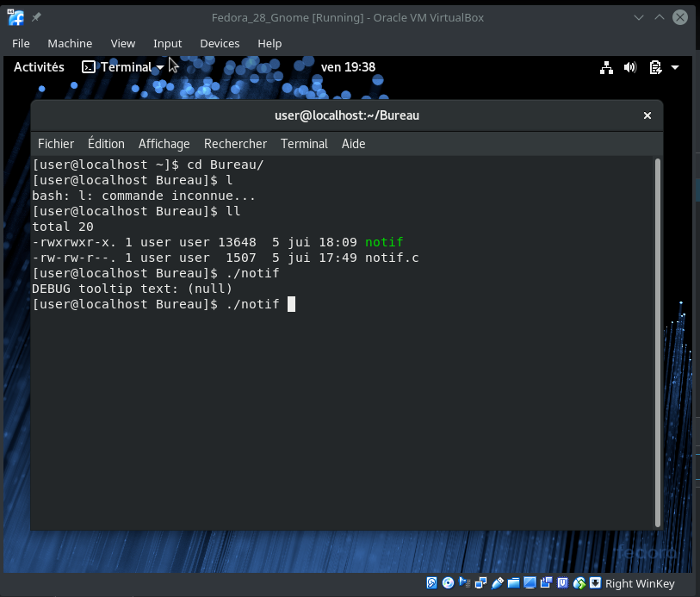Click the Terminal app icon in top bar

pyautogui.click(x=89, y=67)
